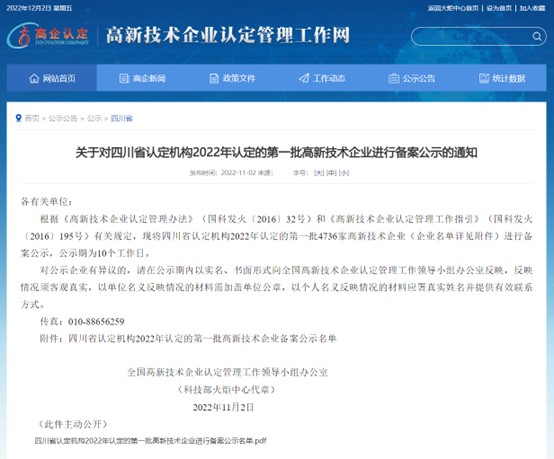Viewport: 554px width, 459px height.
Task: Go to 四川省 in the breadcrumb
Action: pyautogui.click(x=122, y=118)
